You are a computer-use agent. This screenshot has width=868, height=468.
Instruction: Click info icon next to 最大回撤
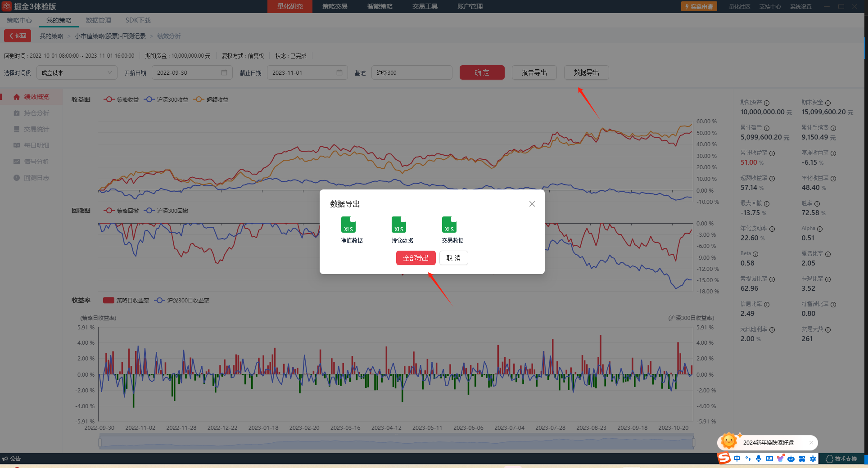click(x=767, y=204)
